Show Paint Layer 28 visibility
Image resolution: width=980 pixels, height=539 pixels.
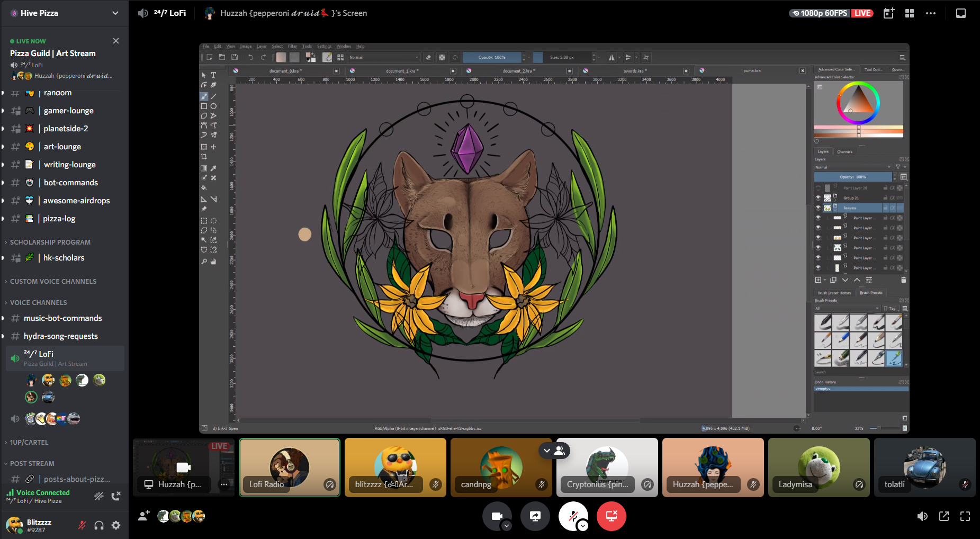pyautogui.click(x=818, y=188)
